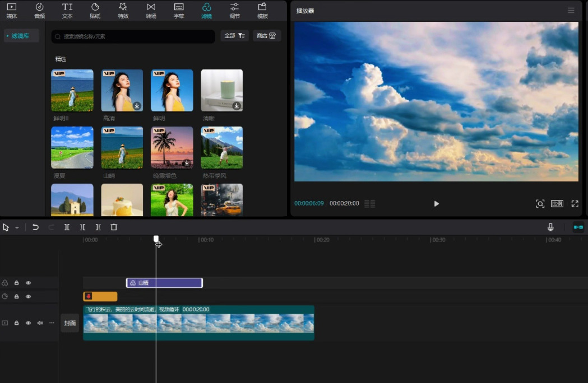Open the 转场 transitions tab

(x=151, y=10)
